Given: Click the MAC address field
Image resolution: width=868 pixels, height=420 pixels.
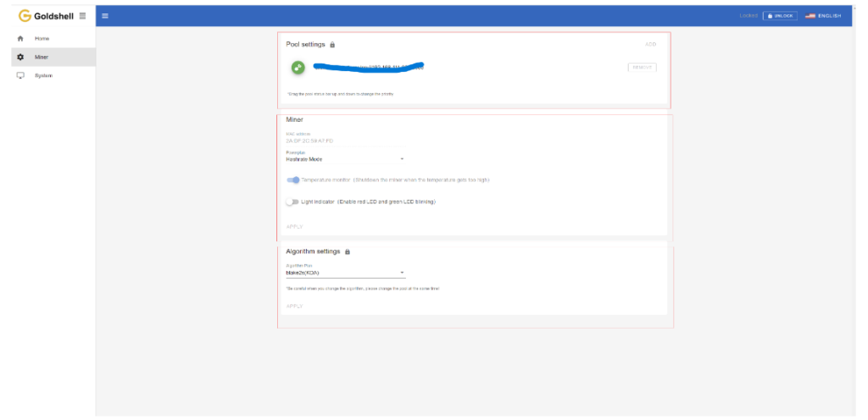Looking at the screenshot, I should click(346, 139).
